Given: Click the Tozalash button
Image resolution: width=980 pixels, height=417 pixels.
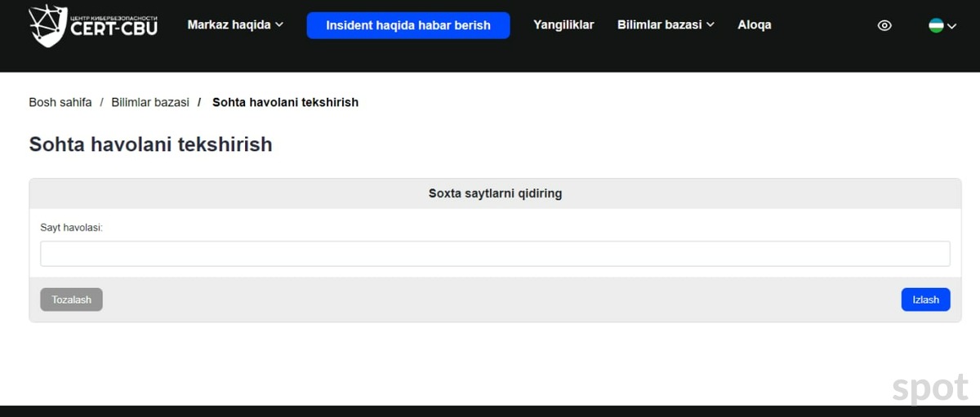Looking at the screenshot, I should point(71,299).
